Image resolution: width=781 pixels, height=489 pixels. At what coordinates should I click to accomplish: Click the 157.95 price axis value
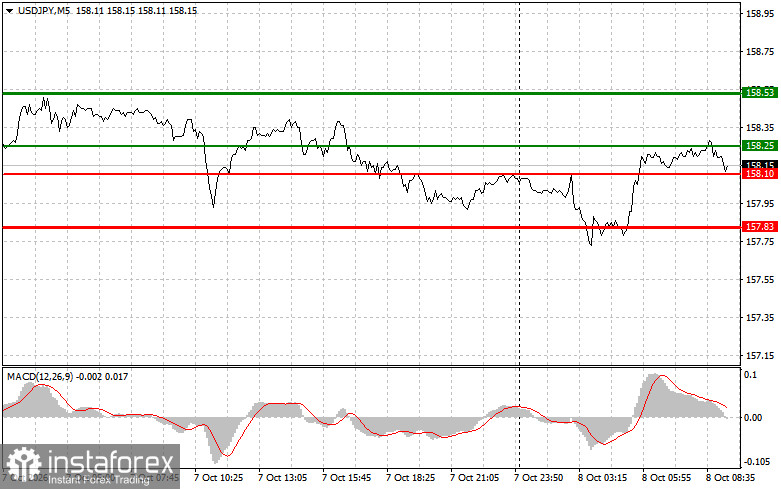(x=760, y=204)
